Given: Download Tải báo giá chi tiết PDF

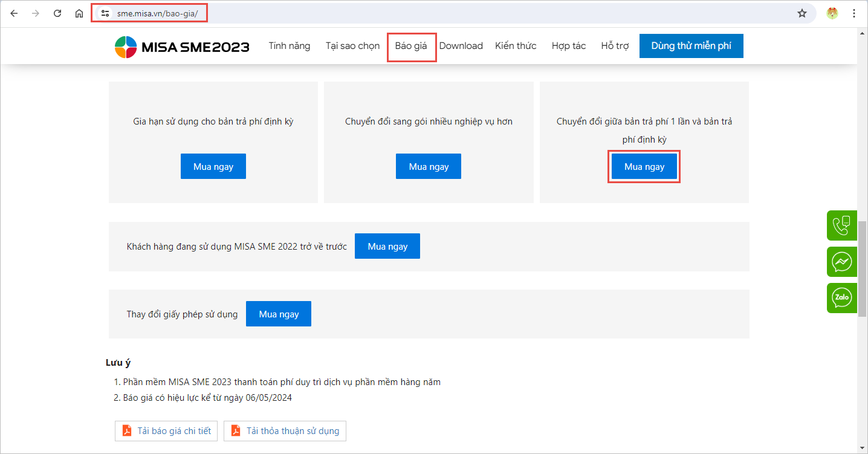Looking at the screenshot, I should (x=166, y=431).
